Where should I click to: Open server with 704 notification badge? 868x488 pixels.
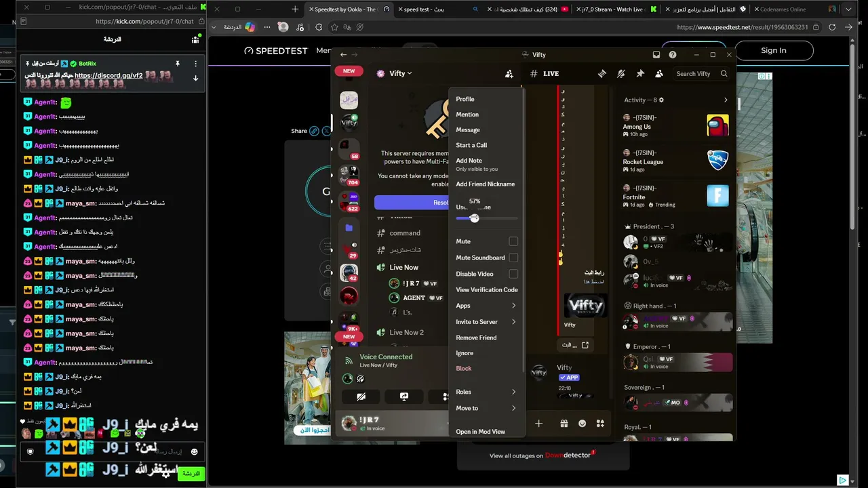[x=349, y=174]
